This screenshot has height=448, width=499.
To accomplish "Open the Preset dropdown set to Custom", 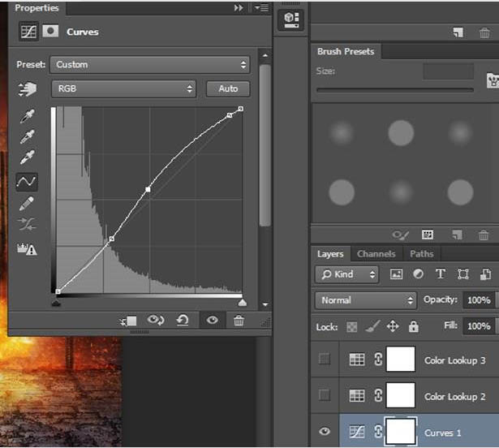I will pyautogui.click(x=149, y=65).
